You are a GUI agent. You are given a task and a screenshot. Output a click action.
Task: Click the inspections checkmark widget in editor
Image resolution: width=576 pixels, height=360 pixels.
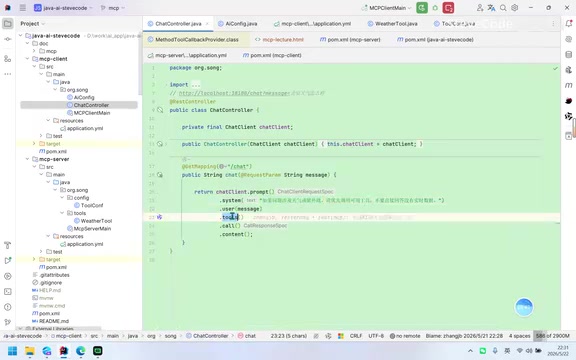click(x=555, y=68)
